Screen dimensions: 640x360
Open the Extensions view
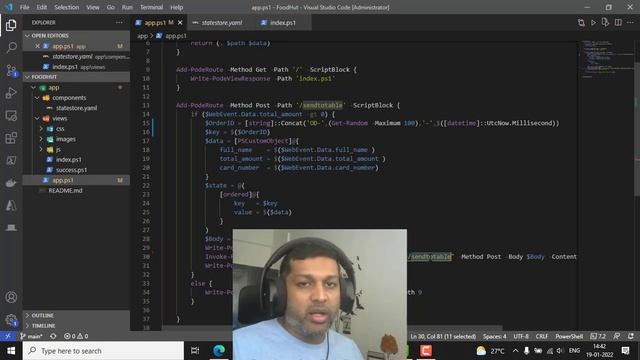pos(11,138)
